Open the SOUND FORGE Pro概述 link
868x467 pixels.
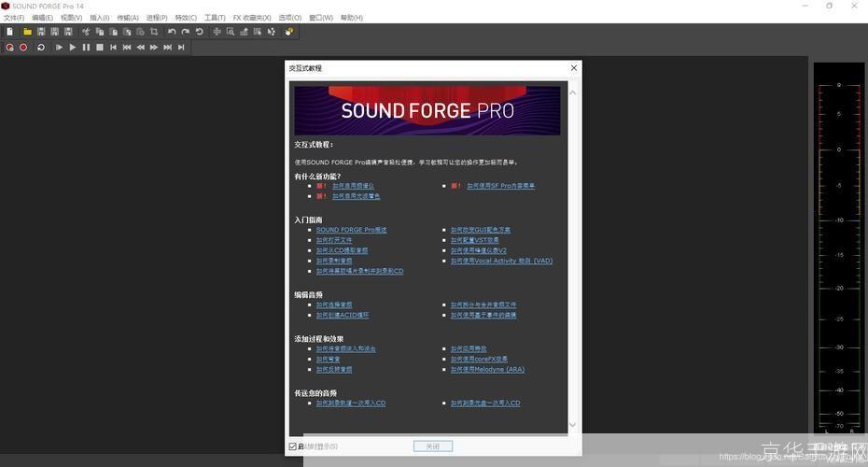coord(352,230)
